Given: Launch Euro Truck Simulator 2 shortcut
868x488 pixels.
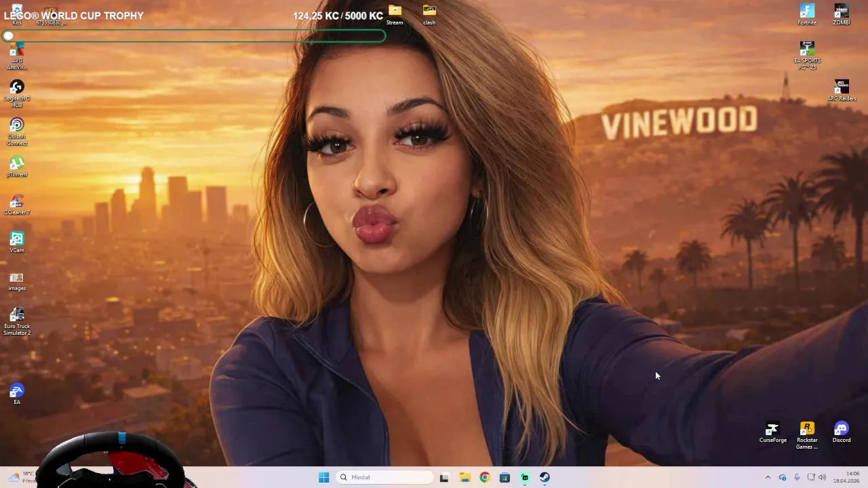Looking at the screenshot, I should [17, 321].
